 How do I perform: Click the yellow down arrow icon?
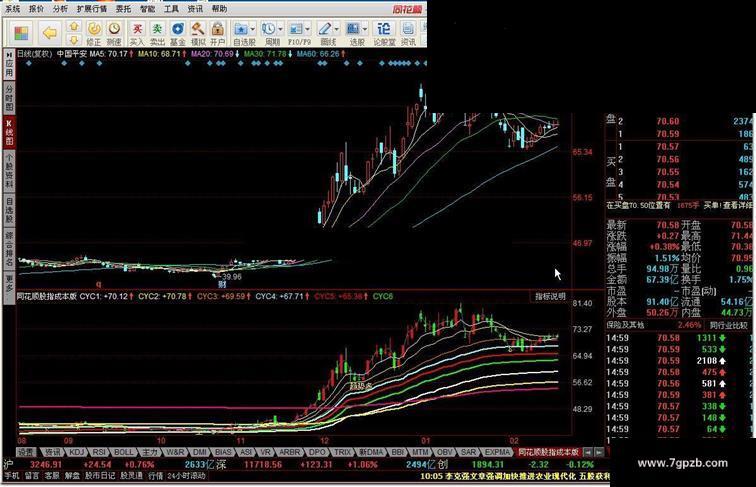point(73,40)
